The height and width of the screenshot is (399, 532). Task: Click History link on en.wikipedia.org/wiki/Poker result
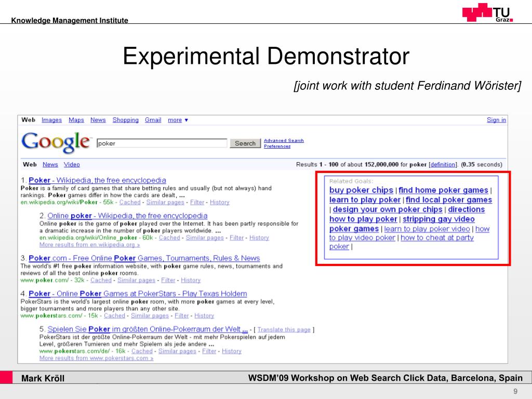(220, 202)
